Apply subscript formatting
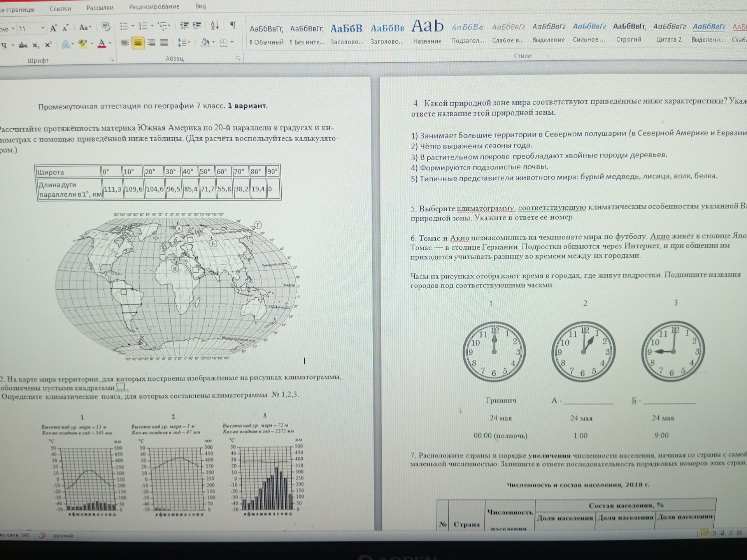Viewport: 747px width, 560px height. 36,45
